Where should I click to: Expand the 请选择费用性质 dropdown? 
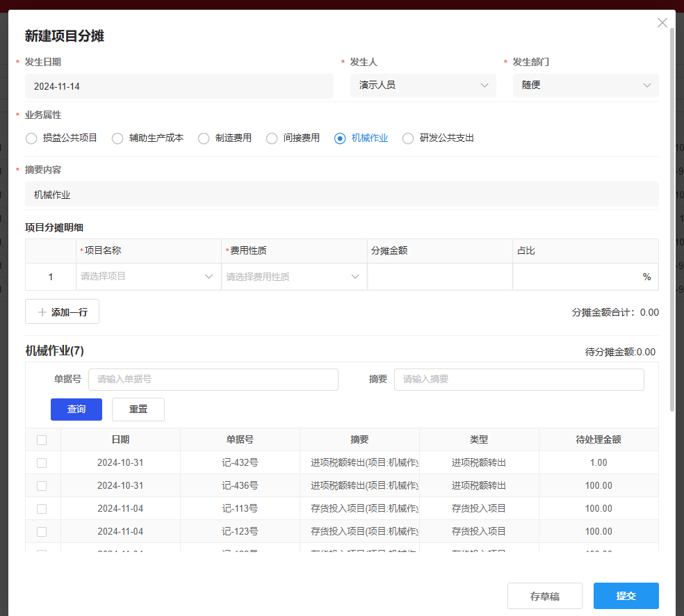pyautogui.click(x=292, y=276)
